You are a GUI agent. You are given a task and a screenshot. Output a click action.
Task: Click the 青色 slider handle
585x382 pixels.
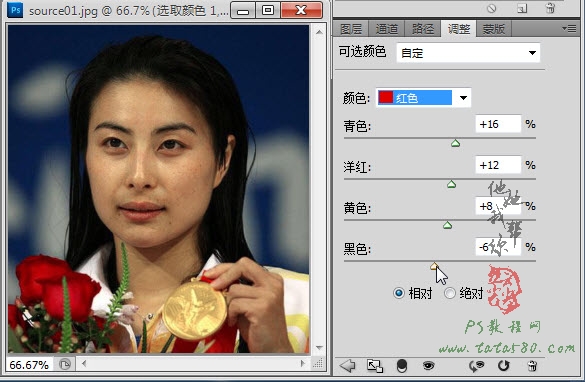tap(455, 143)
